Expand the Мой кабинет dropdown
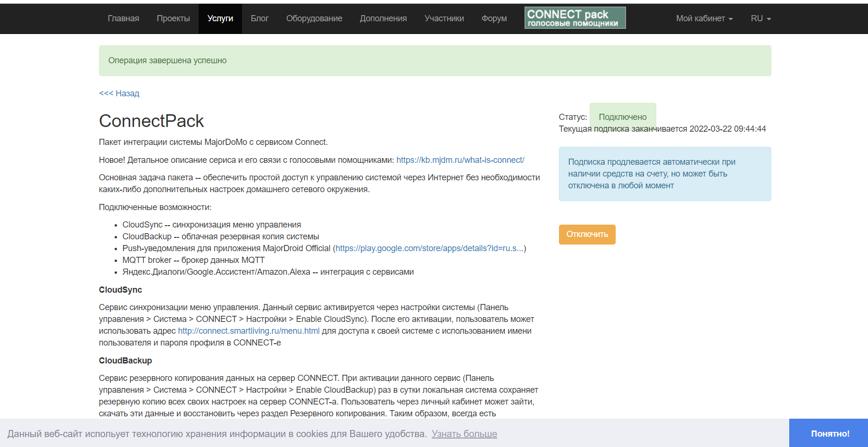This screenshot has height=447, width=868. click(x=704, y=18)
